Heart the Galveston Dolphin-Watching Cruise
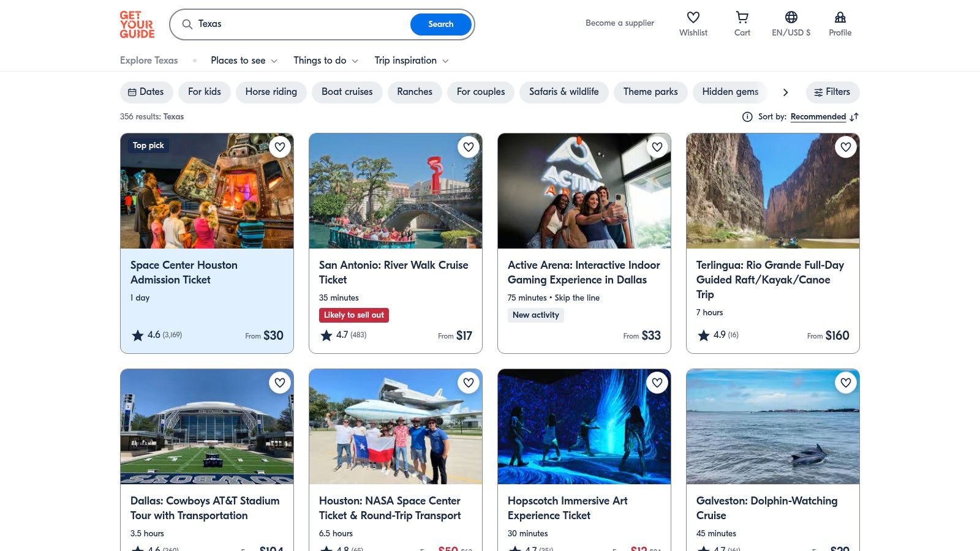This screenshot has width=980, height=551. [x=846, y=383]
